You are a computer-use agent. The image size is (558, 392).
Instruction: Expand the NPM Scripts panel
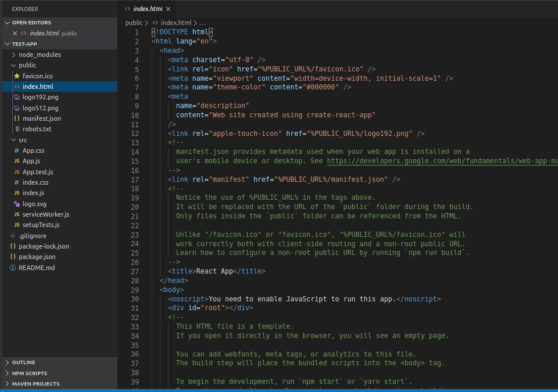(7, 373)
